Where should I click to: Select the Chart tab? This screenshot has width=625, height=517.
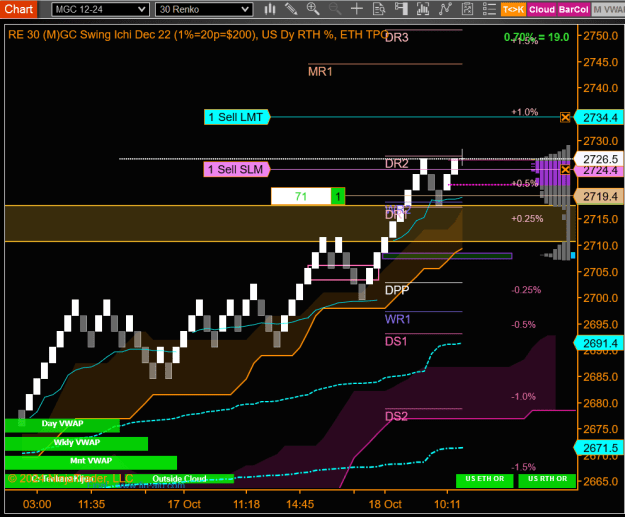tap(18, 9)
